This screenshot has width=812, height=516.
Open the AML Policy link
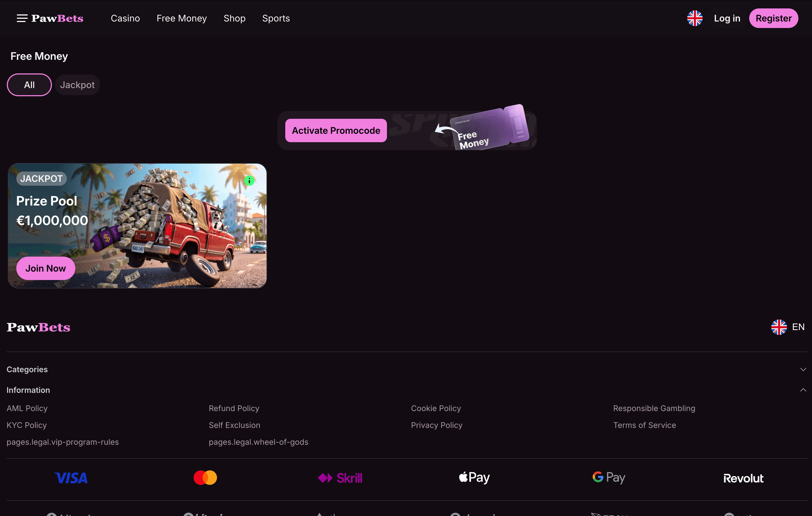click(x=27, y=408)
